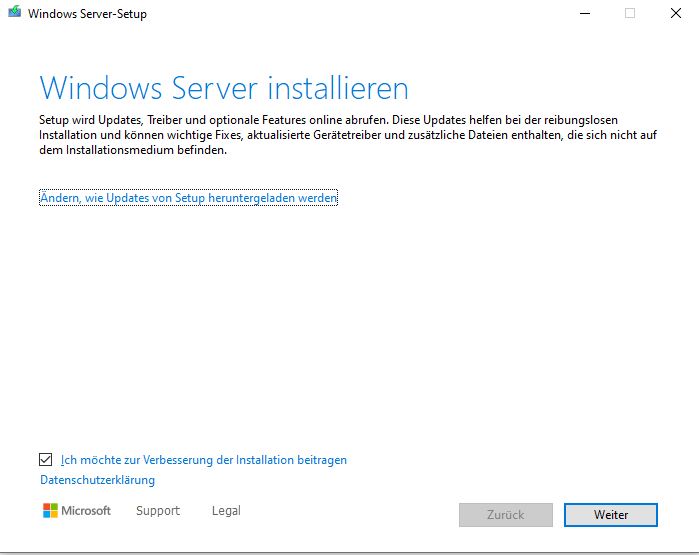Open the Legal link
The width and height of the screenshot is (699, 555).
pos(226,511)
